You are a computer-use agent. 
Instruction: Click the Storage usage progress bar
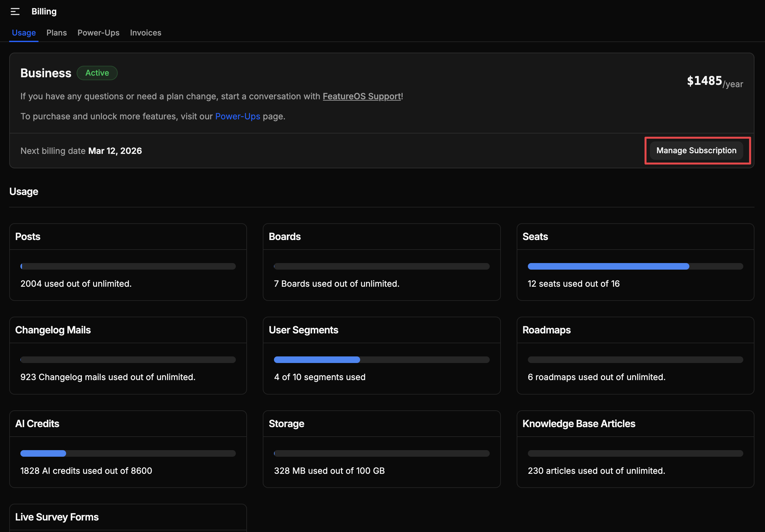tap(381, 453)
